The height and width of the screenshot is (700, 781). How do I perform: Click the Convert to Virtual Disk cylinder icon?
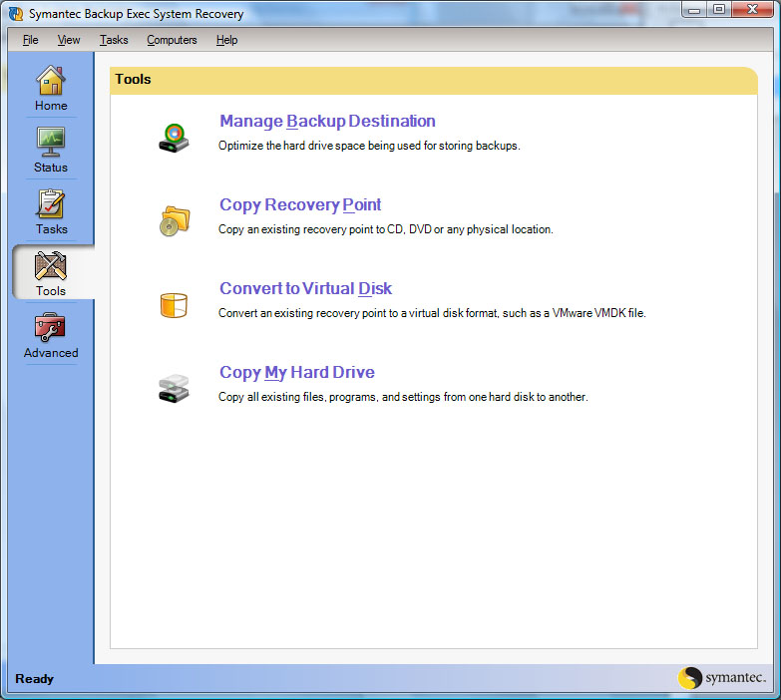[174, 305]
